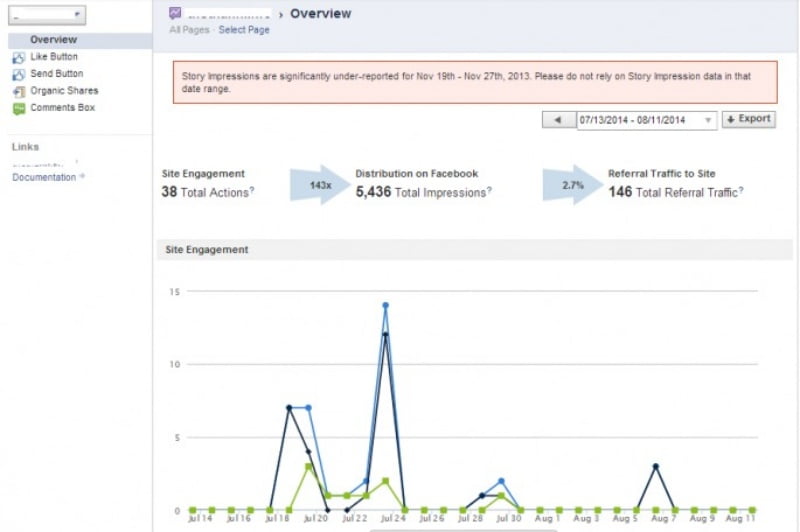
Task: Click the light blue point near Jul 30
Action: click(501, 481)
